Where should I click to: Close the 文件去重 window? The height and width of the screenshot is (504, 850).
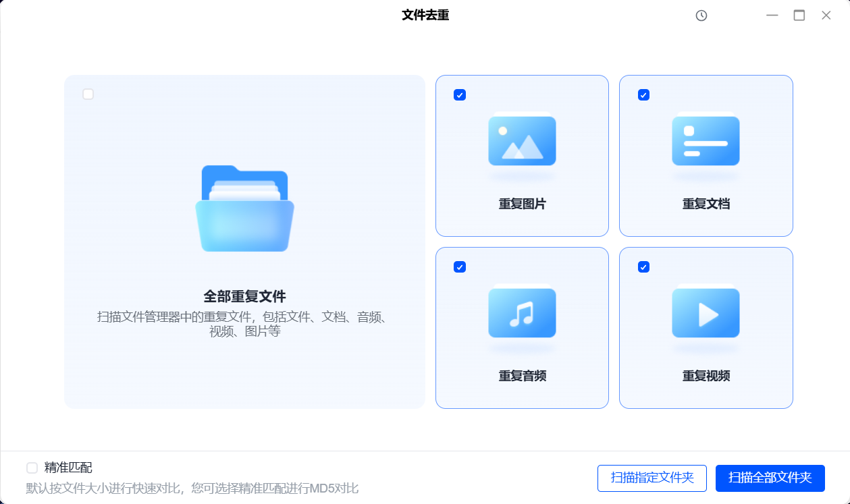point(826,16)
